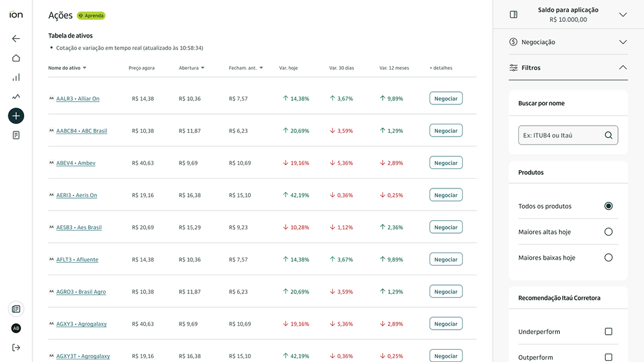Viewport: 644px width, 362px height.
Task: Focus the Buscar por nome search field
Action: tap(560, 135)
